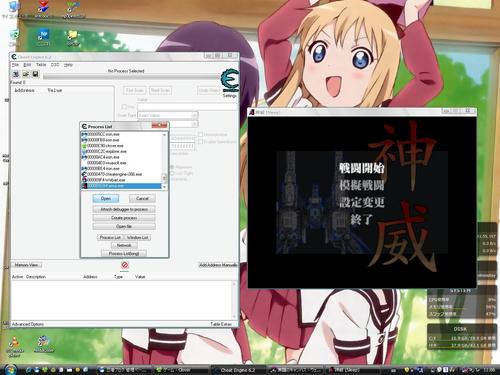Click Attach debugger to process button
500x375 pixels.
[124, 209]
